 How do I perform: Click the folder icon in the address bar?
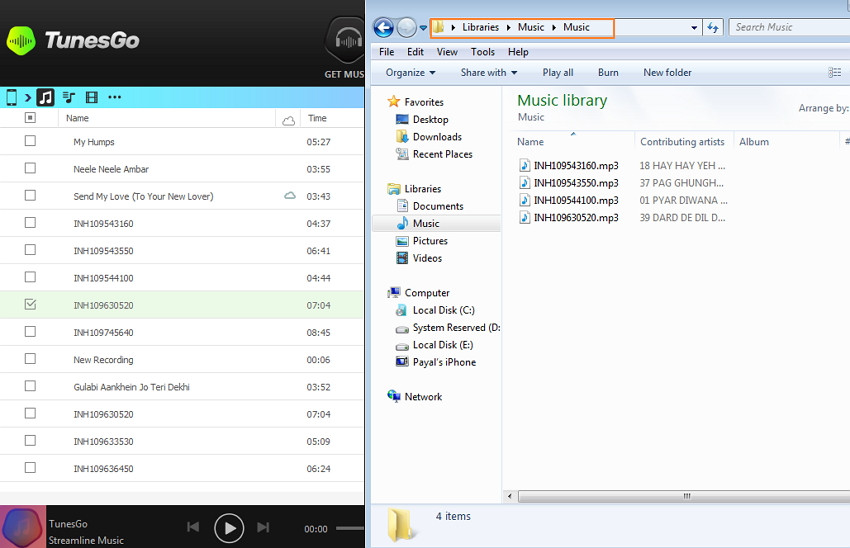click(x=439, y=27)
